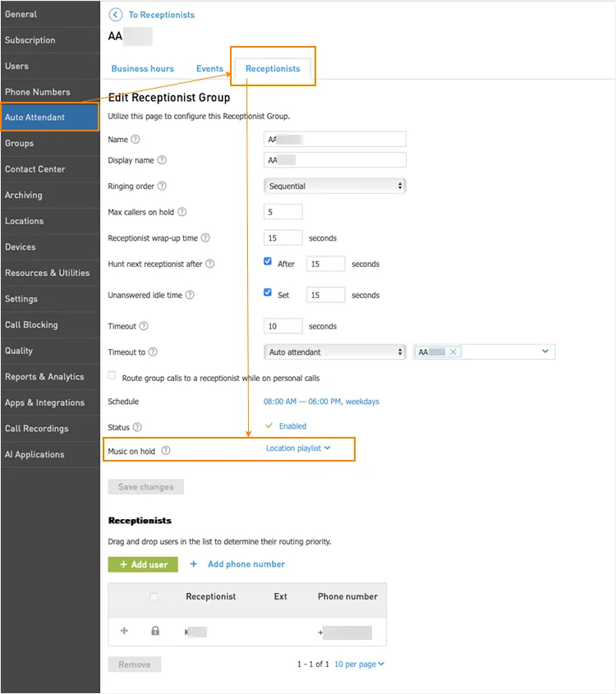Open help icon next to Music on hold

(x=166, y=451)
